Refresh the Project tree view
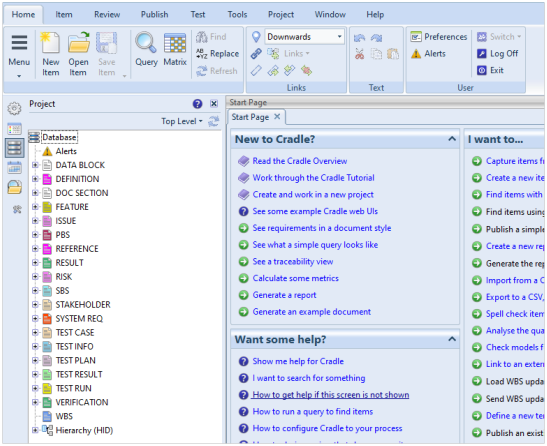Viewport: 547px width, 446px height. tap(213, 121)
